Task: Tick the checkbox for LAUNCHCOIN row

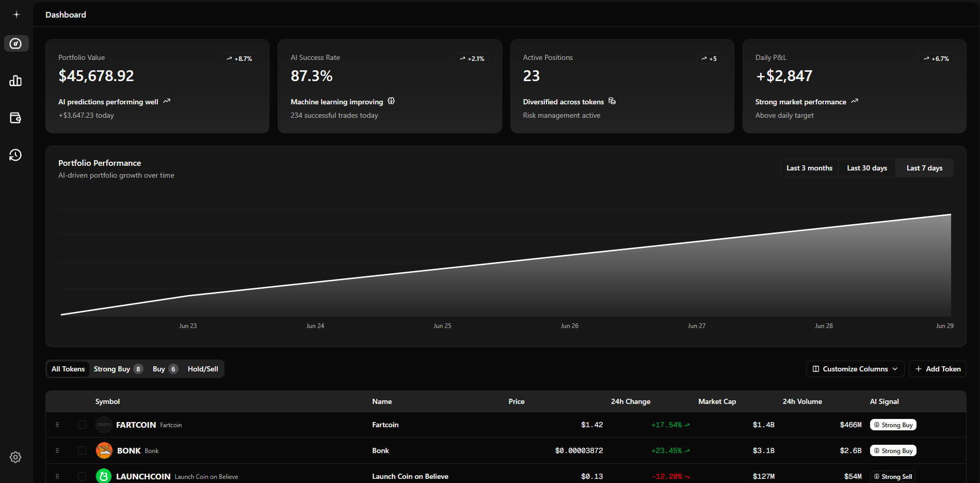Action: point(82,476)
